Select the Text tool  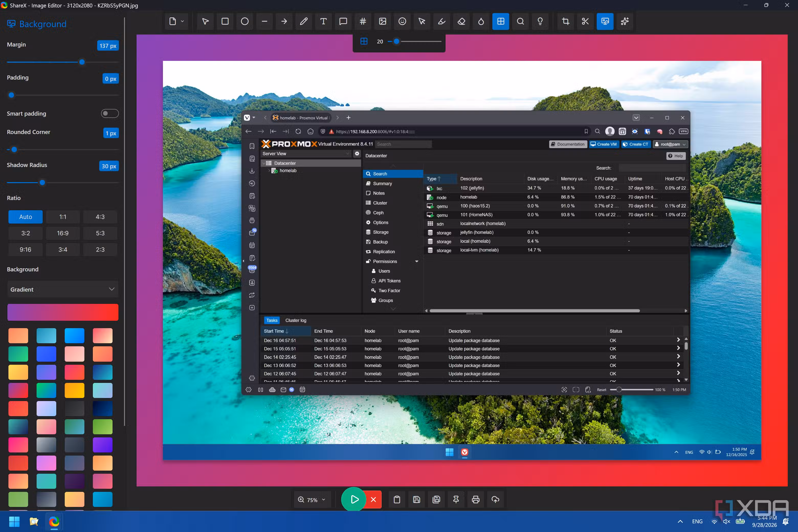coord(323,21)
